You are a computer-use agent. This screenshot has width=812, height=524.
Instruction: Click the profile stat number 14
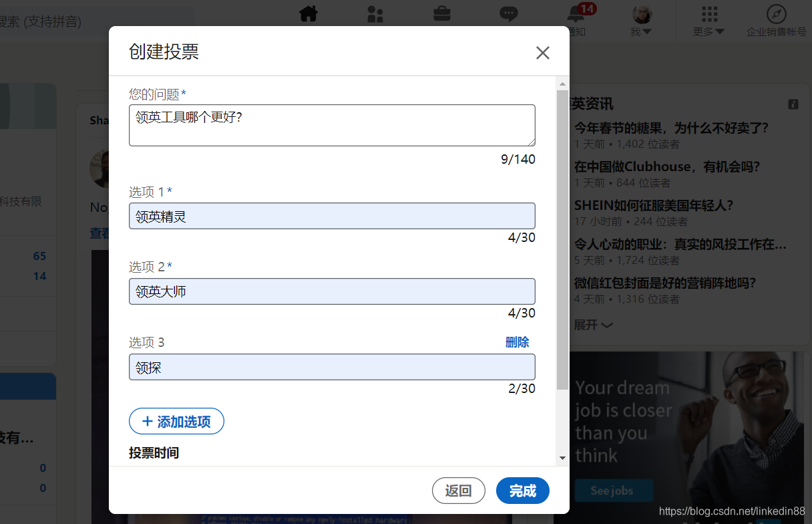tap(39, 276)
